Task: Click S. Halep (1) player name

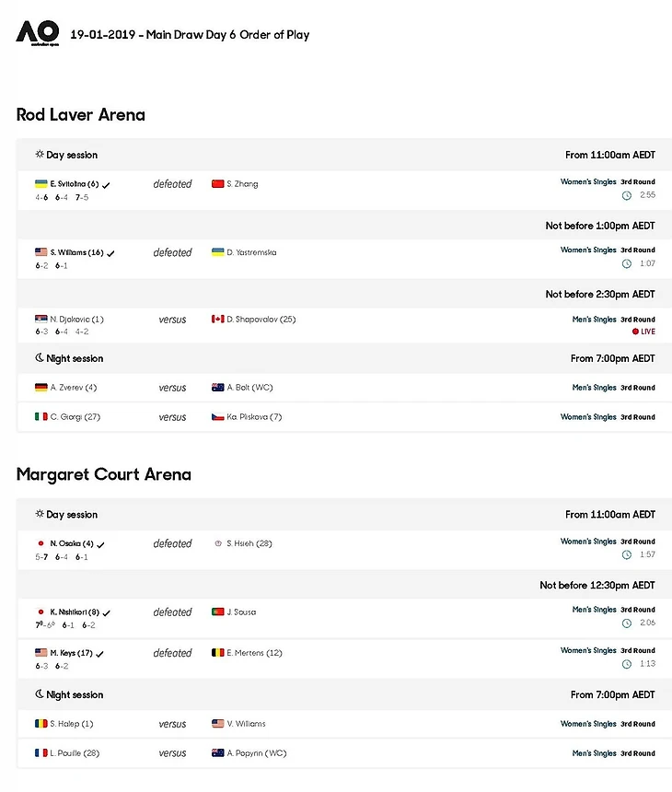Action: [x=72, y=724]
